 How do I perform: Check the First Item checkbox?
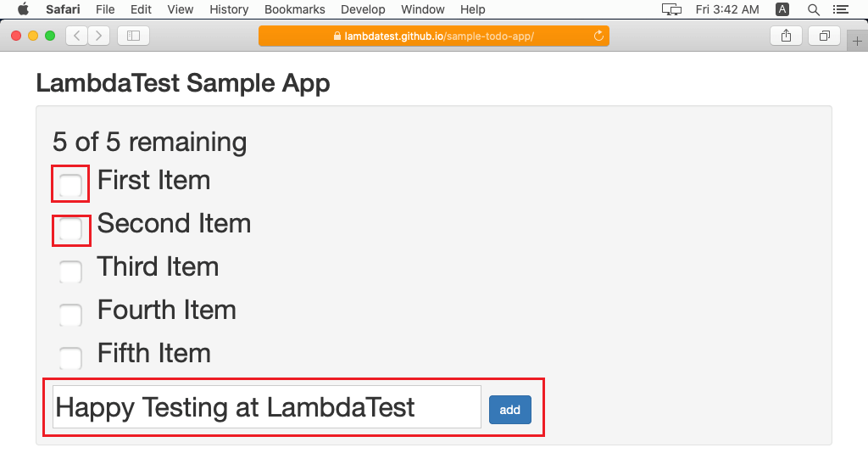[x=70, y=184]
